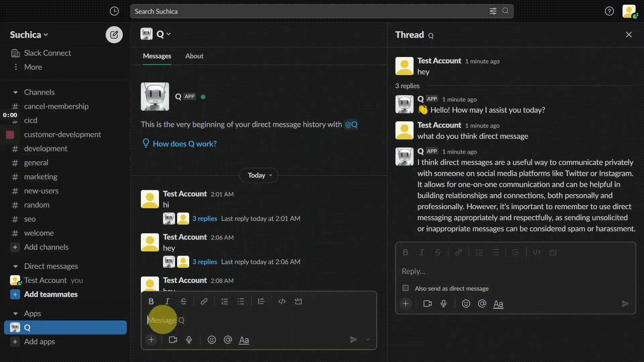The width and height of the screenshot is (644, 362).
Task: Collapse the Direct messages section
Action: coord(15,266)
